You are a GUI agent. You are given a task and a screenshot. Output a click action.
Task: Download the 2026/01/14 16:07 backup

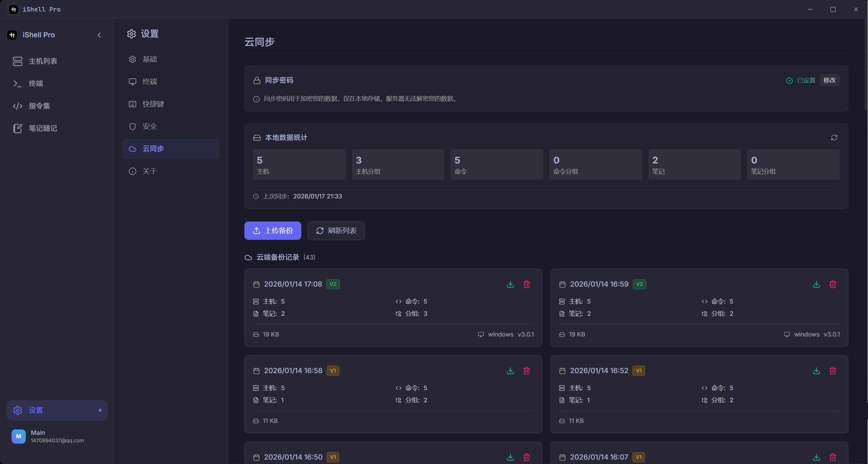coord(816,457)
